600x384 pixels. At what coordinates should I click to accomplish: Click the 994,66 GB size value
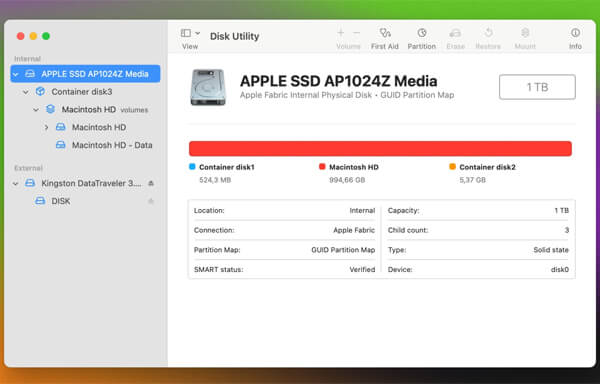(x=347, y=180)
